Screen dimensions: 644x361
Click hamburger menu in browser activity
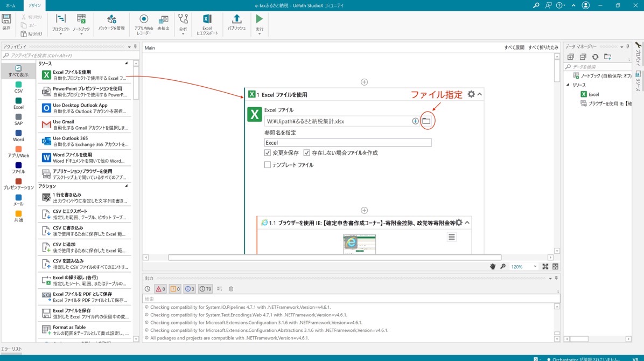(451, 237)
